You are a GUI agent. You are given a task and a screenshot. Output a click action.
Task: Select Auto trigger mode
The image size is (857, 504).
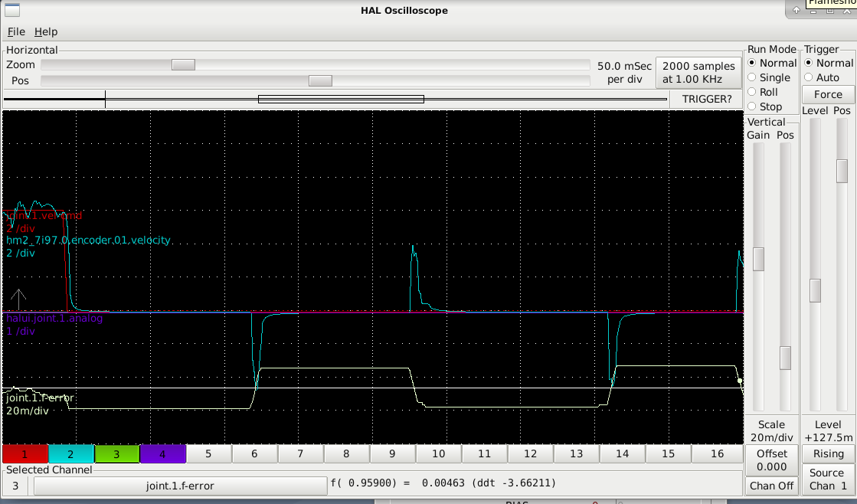(822, 77)
